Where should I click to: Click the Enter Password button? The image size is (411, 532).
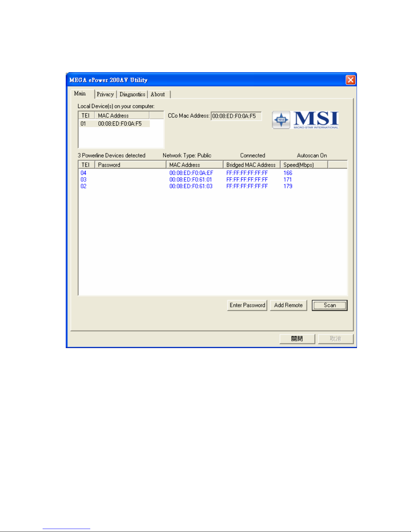click(x=247, y=305)
